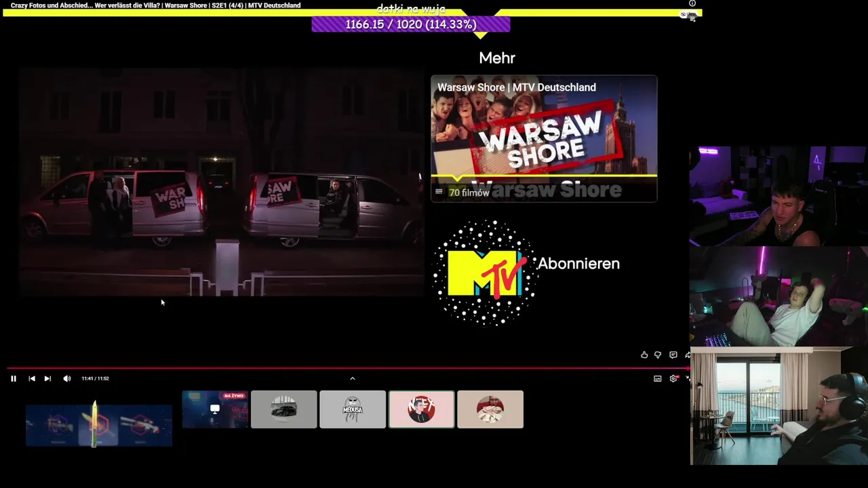The width and height of the screenshot is (868, 488).
Task: Click the 'Mehr' heading
Action: pyautogui.click(x=497, y=58)
